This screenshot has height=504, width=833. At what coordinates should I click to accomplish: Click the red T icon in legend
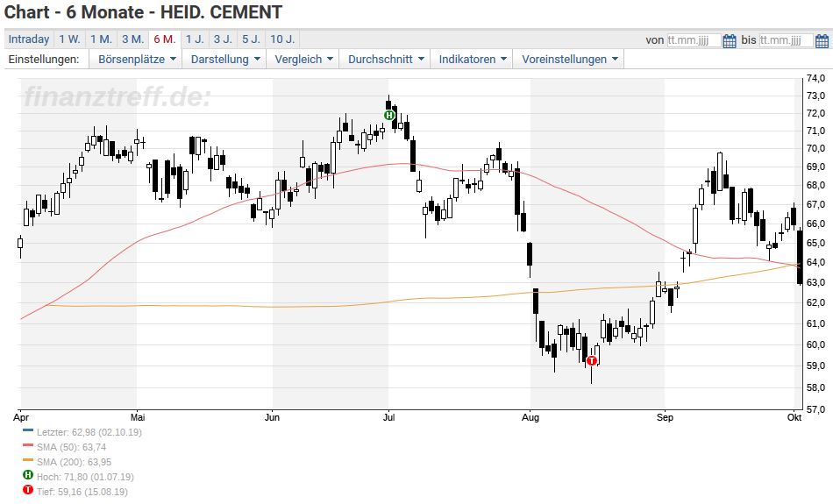click(28, 490)
